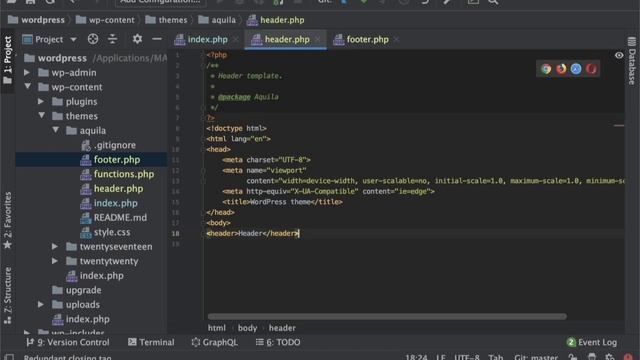
Task: Click the editor horizontal scrollbar
Action: click(x=387, y=316)
